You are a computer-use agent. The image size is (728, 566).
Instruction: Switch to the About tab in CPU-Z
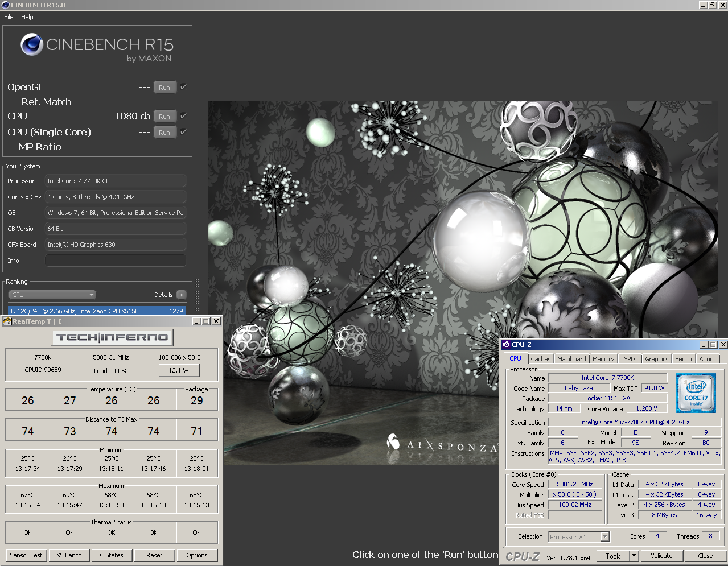708,359
